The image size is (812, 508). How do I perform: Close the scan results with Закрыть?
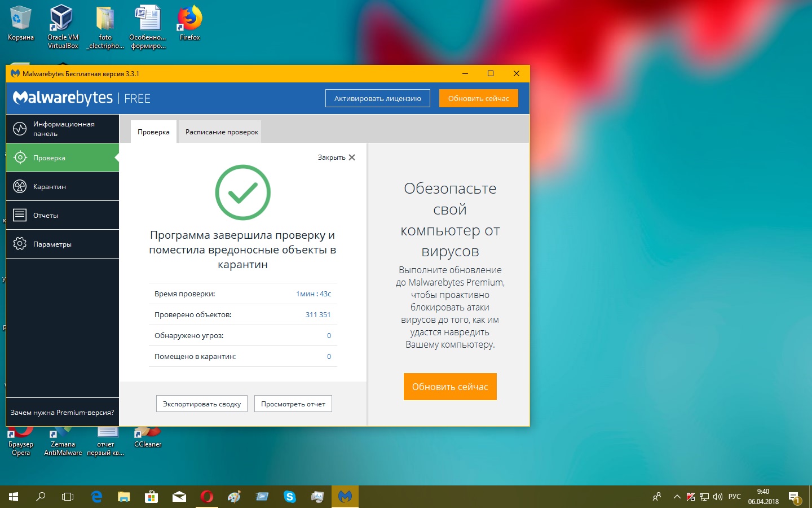coord(337,157)
